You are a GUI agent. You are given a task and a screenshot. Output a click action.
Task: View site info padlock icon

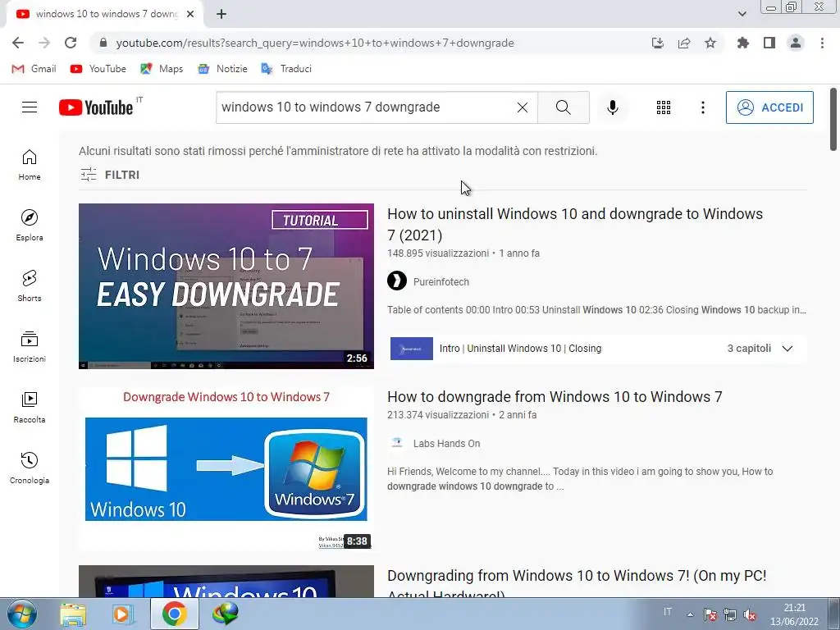point(103,43)
